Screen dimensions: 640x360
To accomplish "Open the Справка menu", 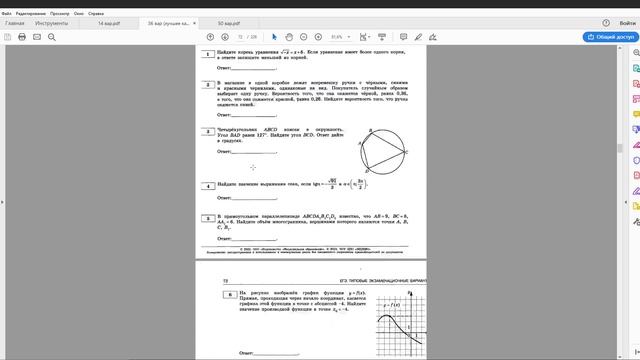I will tap(96, 13).
